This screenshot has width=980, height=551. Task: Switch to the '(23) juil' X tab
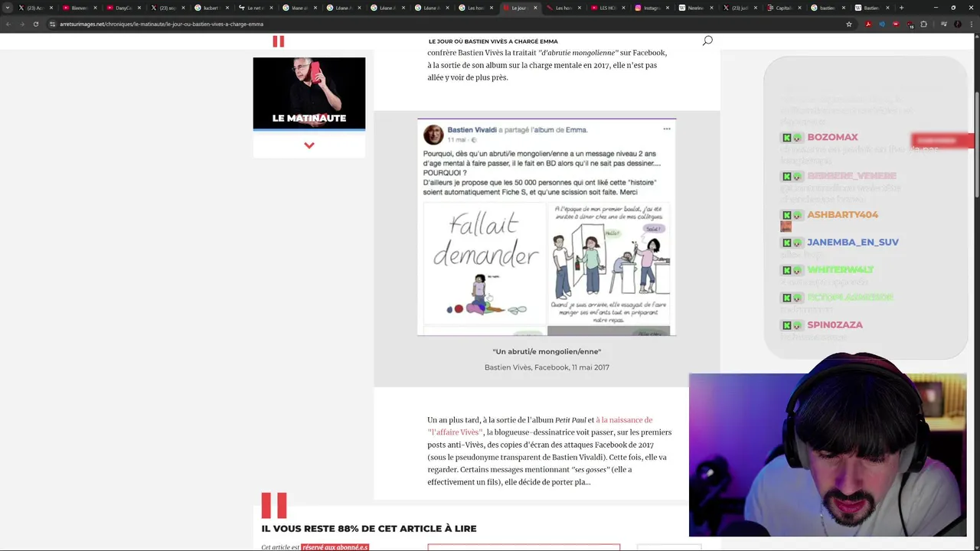740,8
